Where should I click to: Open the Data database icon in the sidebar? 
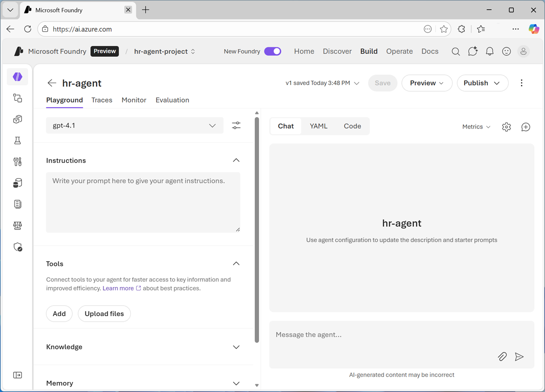[17, 183]
